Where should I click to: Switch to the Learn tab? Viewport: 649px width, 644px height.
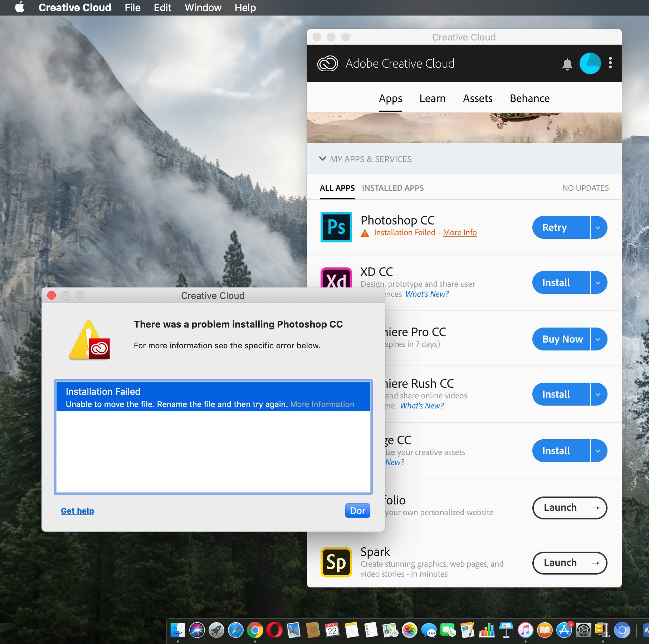tap(432, 98)
